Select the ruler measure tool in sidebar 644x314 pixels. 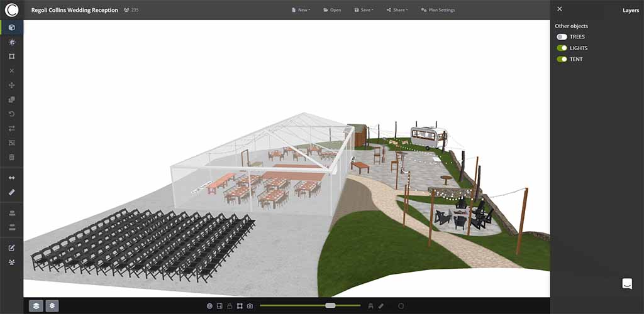tap(11, 192)
